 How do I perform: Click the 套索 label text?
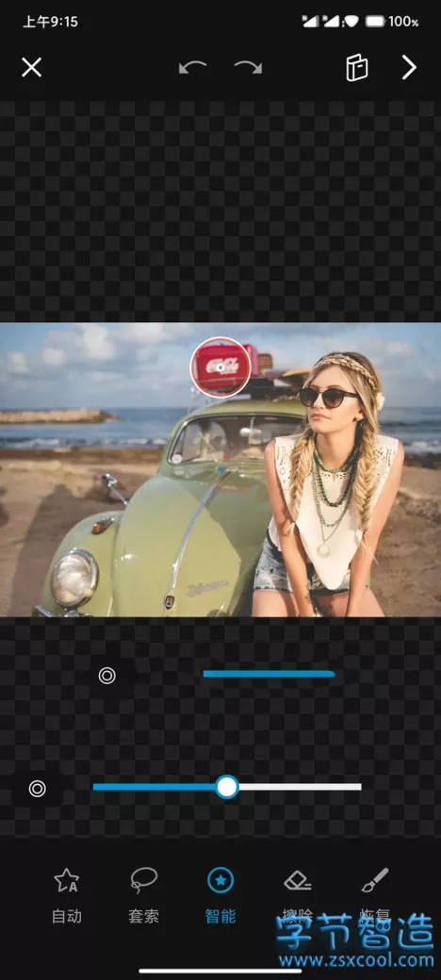tap(143, 916)
